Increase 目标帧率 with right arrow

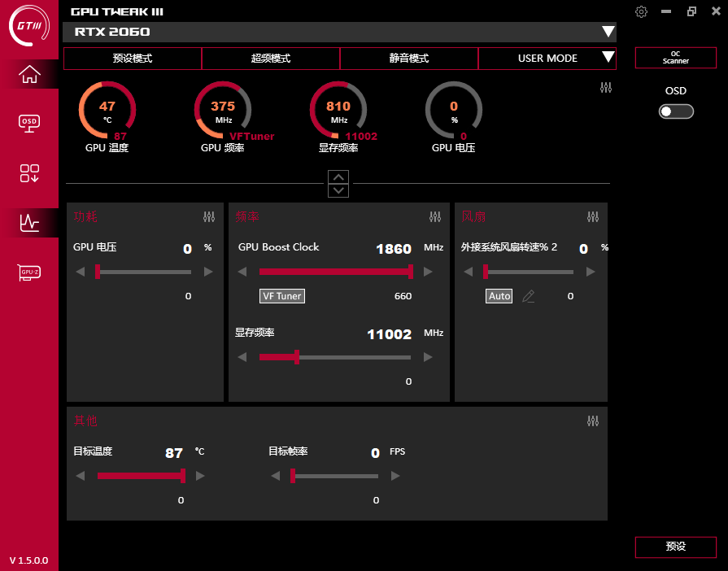coord(395,476)
